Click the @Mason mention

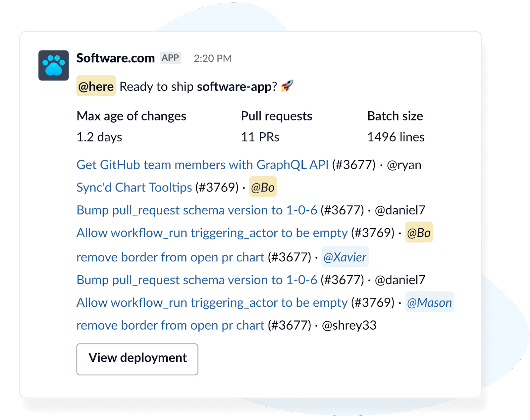click(x=430, y=302)
